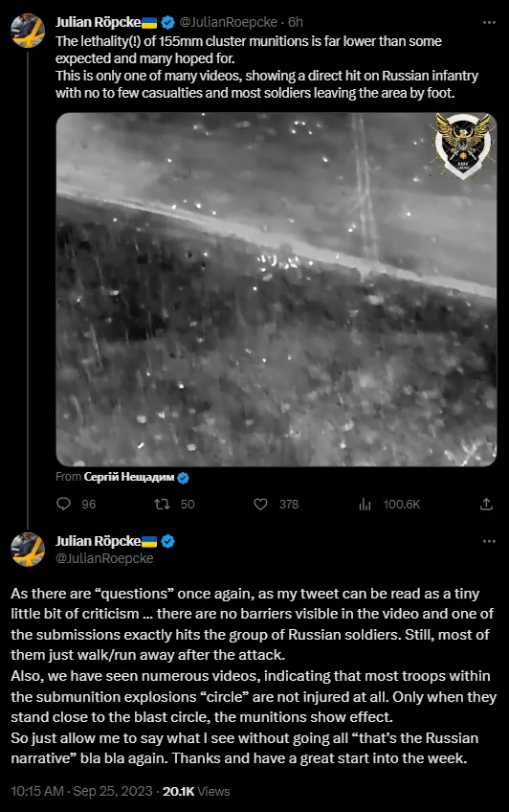Click @JulianRoepcke handle under the second name
The width and height of the screenshot is (509, 812).
pyautogui.click(x=104, y=558)
